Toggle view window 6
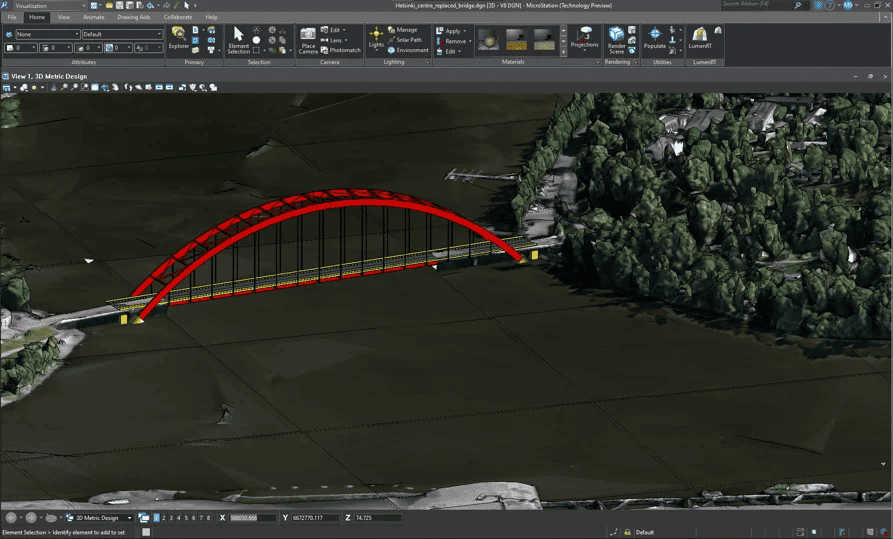 point(194,518)
